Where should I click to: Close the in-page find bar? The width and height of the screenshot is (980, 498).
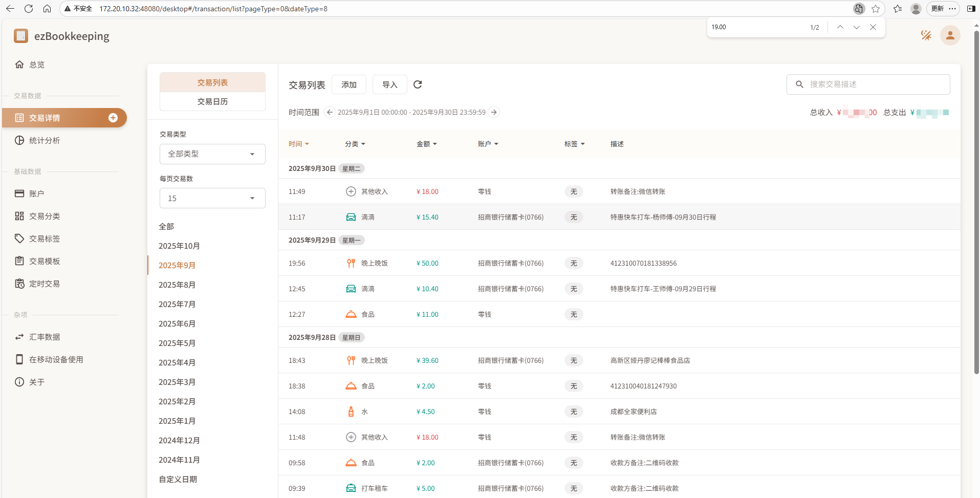tap(873, 27)
